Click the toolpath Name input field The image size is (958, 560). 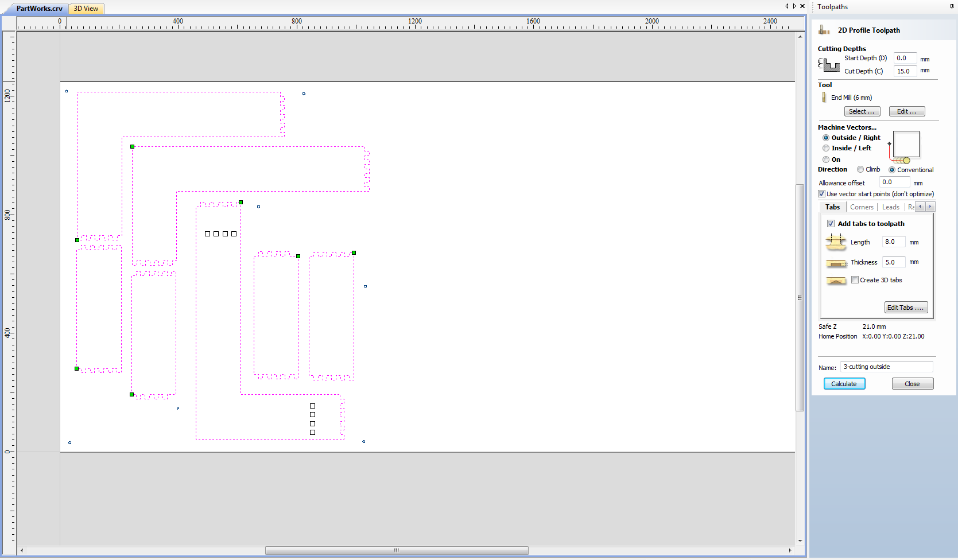887,367
